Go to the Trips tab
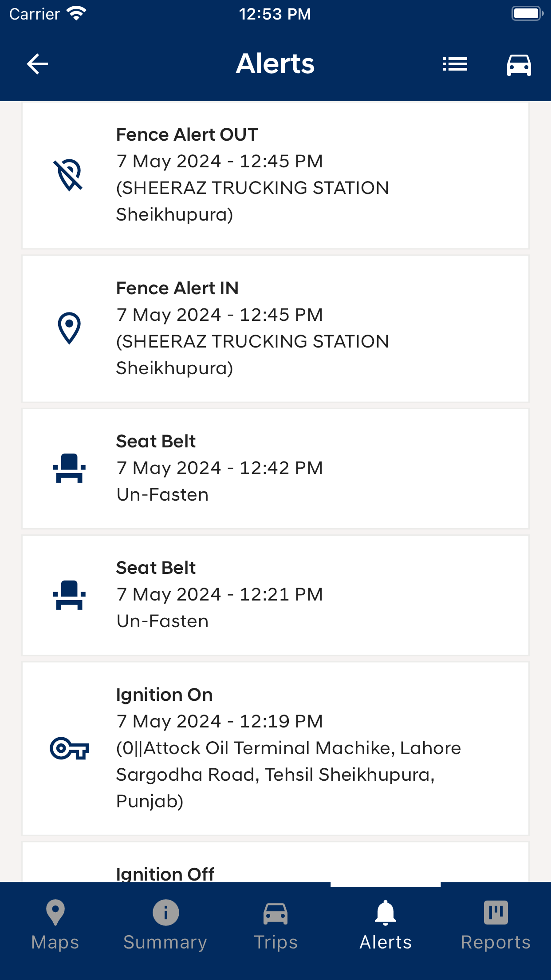551x980 pixels. (x=275, y=925)
